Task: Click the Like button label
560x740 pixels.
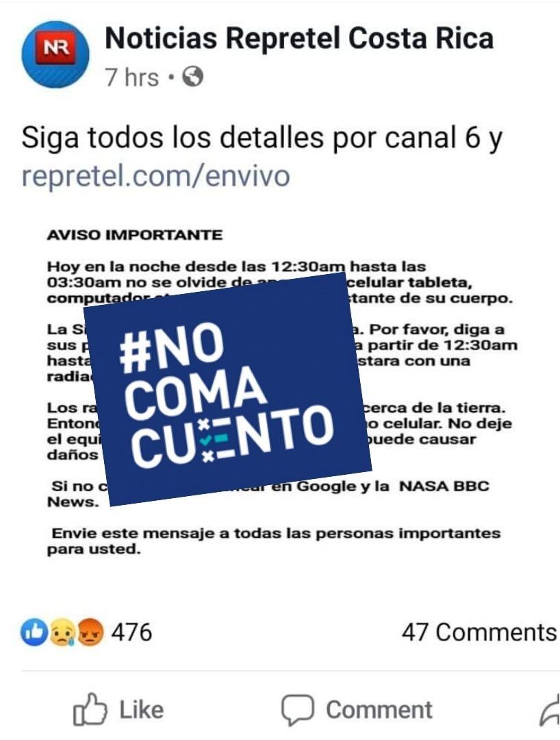Action: (142, 710)
